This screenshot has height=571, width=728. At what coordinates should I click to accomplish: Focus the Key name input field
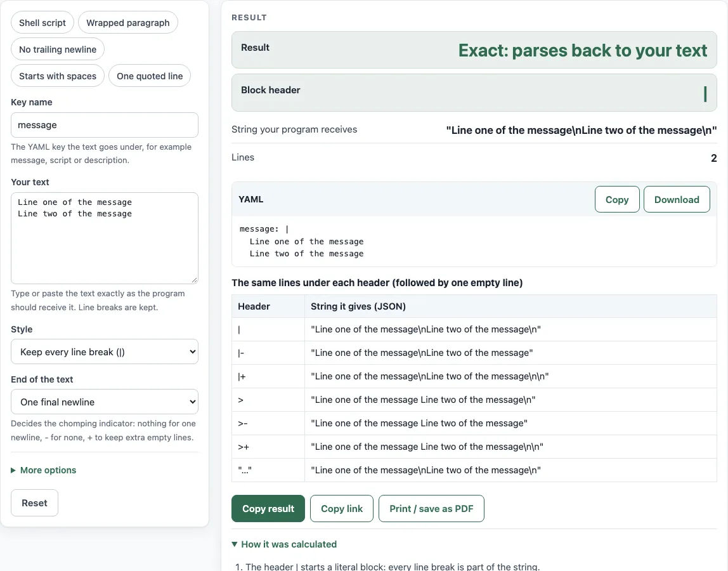(x=105, y=125)
